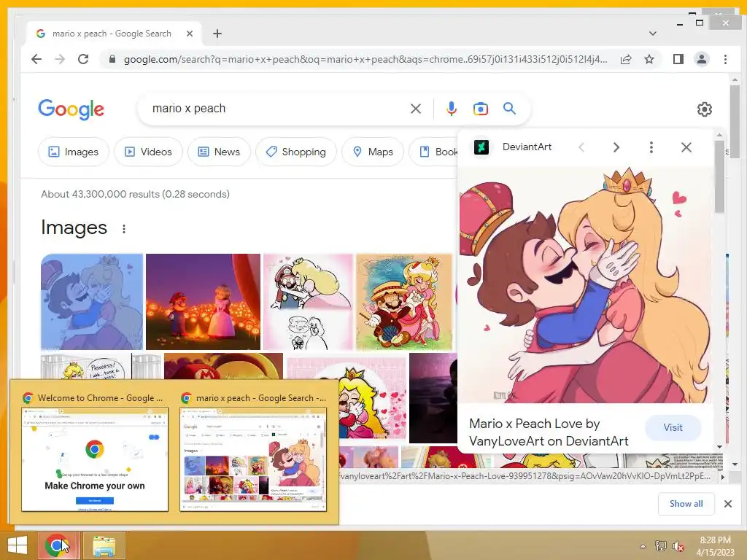747x560 pixels.
Task: Show hidden tray icons arrow
Action: click(x=643, y=546)
